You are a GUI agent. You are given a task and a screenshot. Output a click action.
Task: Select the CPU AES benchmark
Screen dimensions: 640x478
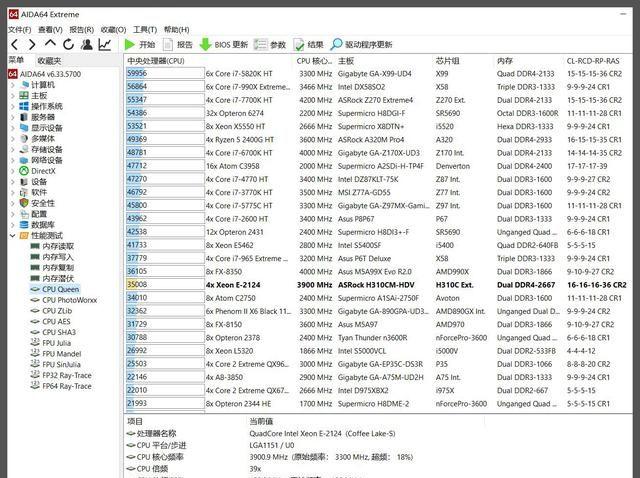51,322
